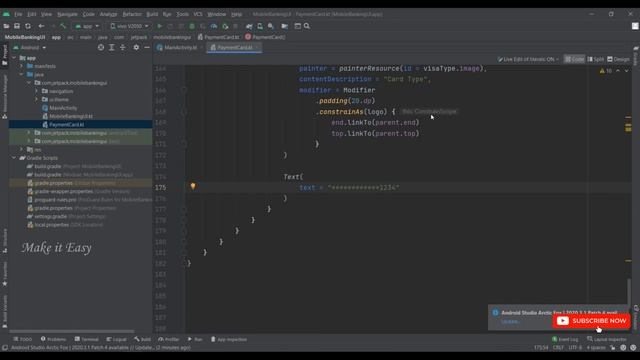Expand the ui.theme package
Screen dimensions: 640x360
tap(37, 100)
